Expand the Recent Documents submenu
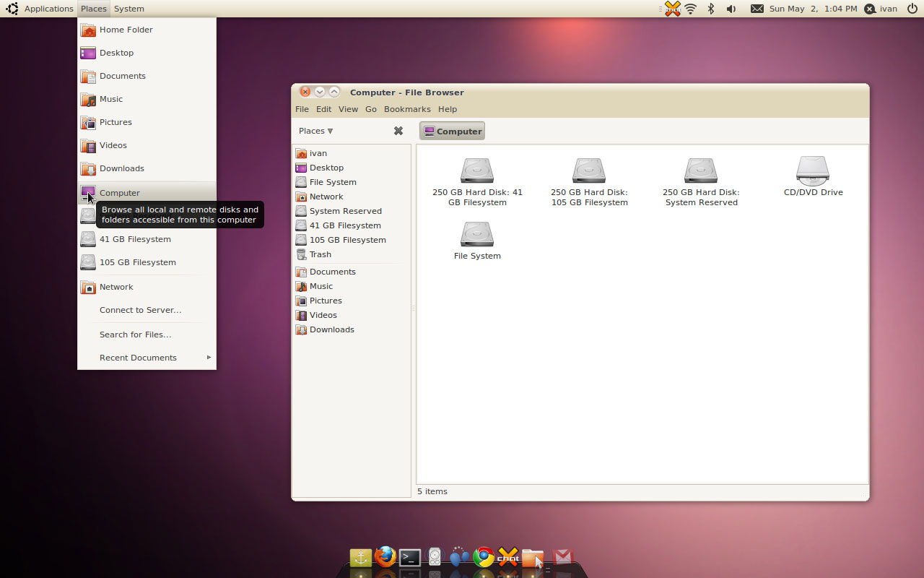The width and height of the screenshot is (924, 578). (x=138, y=357)
